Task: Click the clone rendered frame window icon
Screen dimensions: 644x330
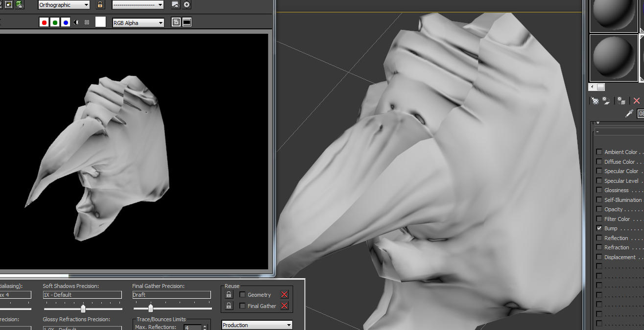Action: pos(175,22)
